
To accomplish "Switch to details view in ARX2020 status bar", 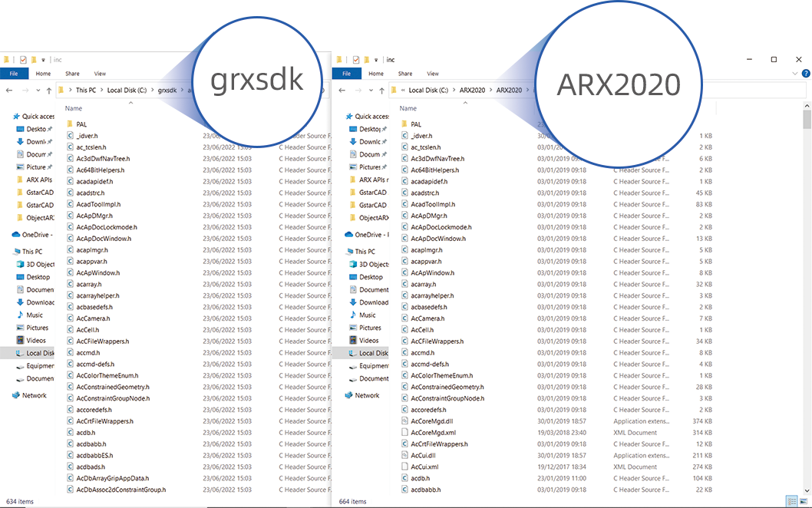I will click(x=792, y=501).
